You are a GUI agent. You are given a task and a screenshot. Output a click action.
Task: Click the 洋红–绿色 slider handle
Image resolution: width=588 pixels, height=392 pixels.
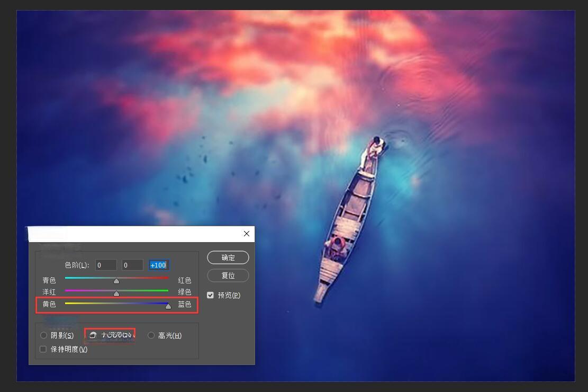tap(116, 293)
